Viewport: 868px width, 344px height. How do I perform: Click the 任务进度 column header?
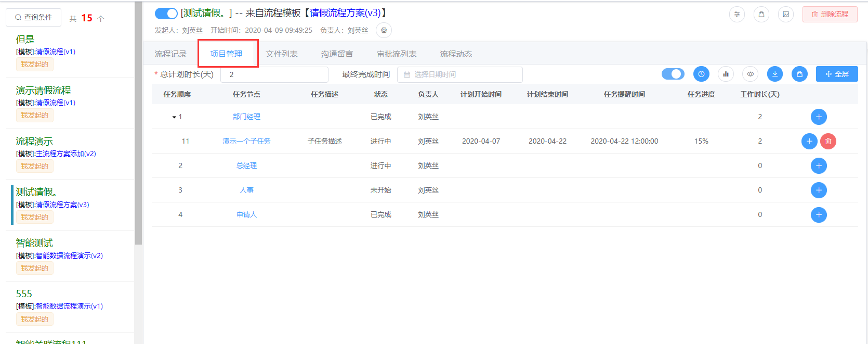click(701, 94)
